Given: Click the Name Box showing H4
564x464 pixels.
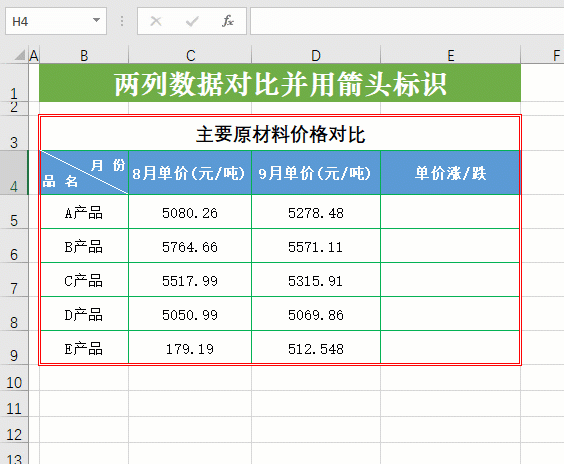Looking at the screenshot, I should [56, 21].
